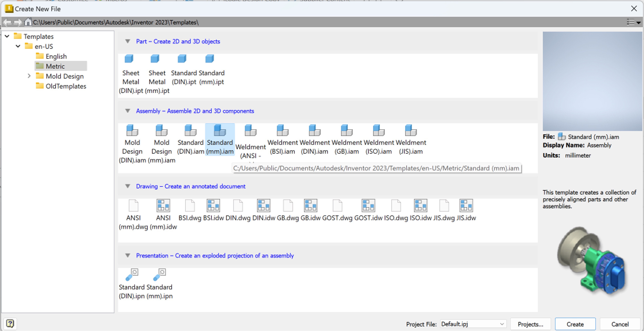This screenshot has height=331, width=644.
Task: Select the DIN.dwg drawing template
Action: 238,210
